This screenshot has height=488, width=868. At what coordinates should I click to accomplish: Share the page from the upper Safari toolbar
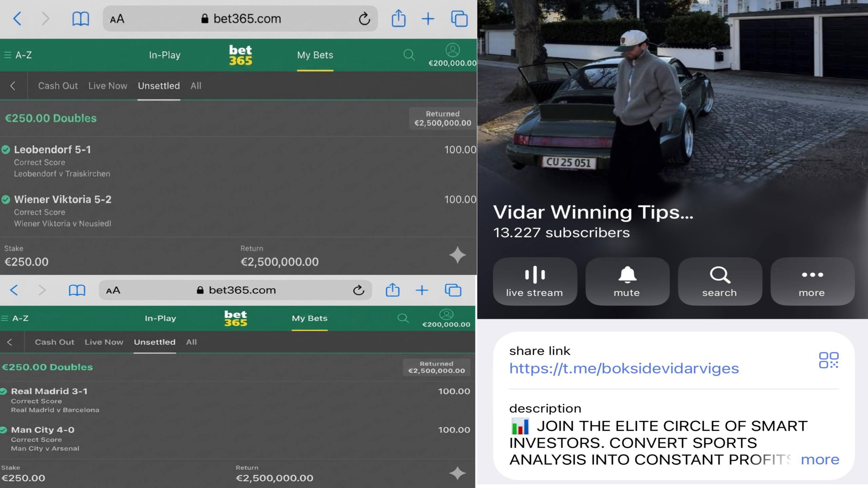(x=398, y=18)
